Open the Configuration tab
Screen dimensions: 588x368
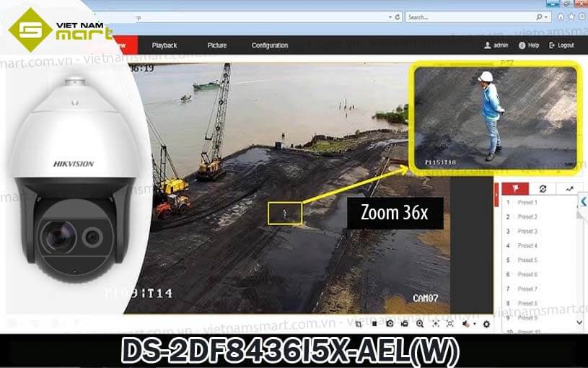[270, 45]
